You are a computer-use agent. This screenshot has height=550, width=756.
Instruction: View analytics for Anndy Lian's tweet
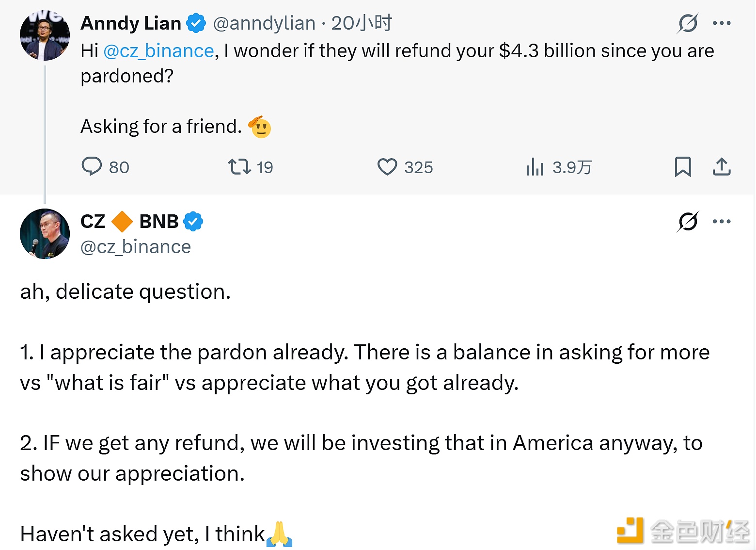535,167
